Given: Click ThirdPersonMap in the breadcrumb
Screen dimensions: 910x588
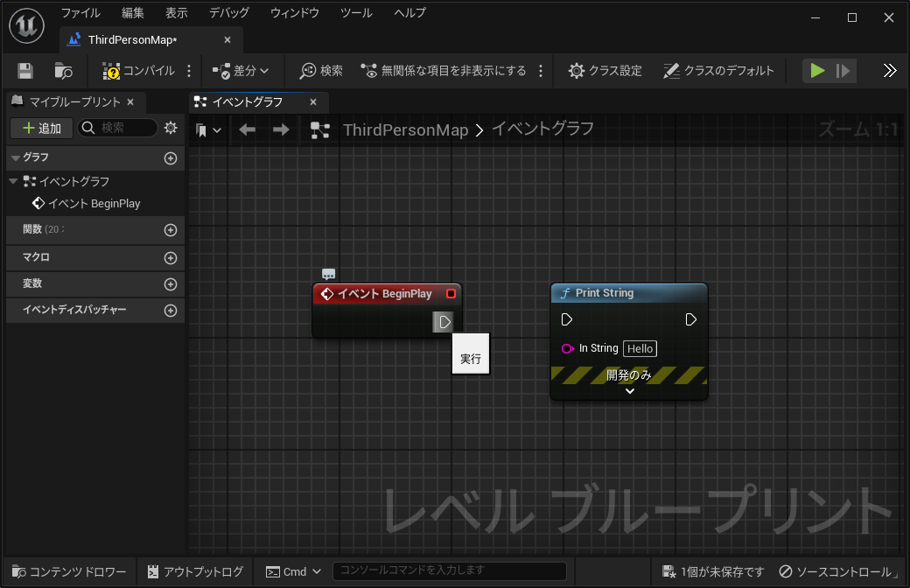Looking at the screenshot, I should coord(405,130).
